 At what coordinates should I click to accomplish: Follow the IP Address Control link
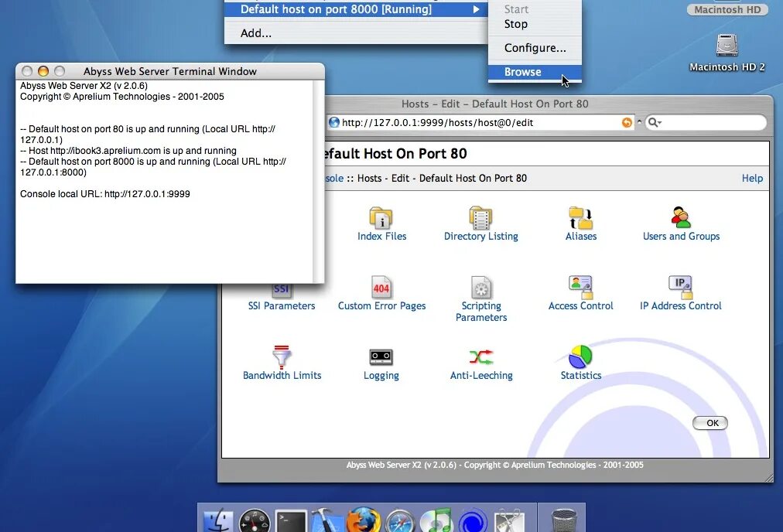point(681,305)
